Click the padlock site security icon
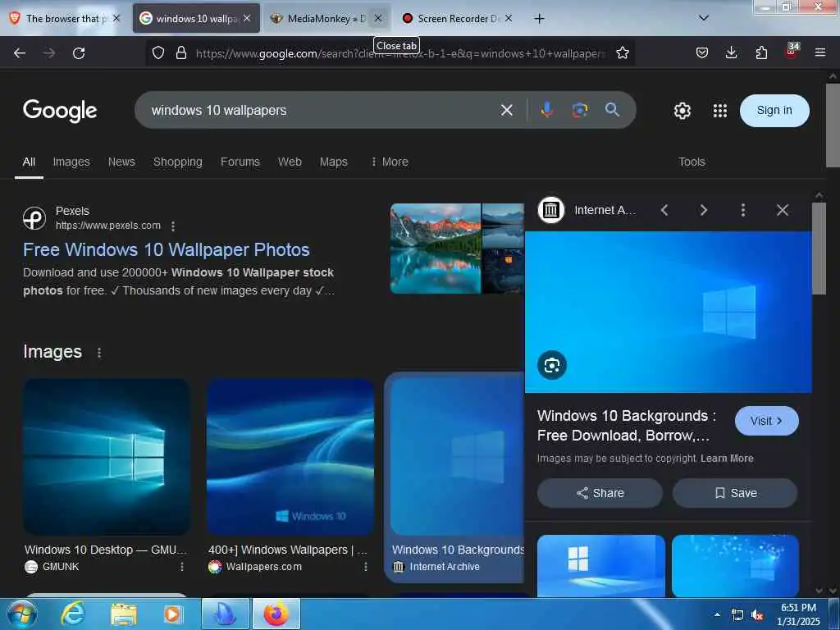 (x=181, y=52)
